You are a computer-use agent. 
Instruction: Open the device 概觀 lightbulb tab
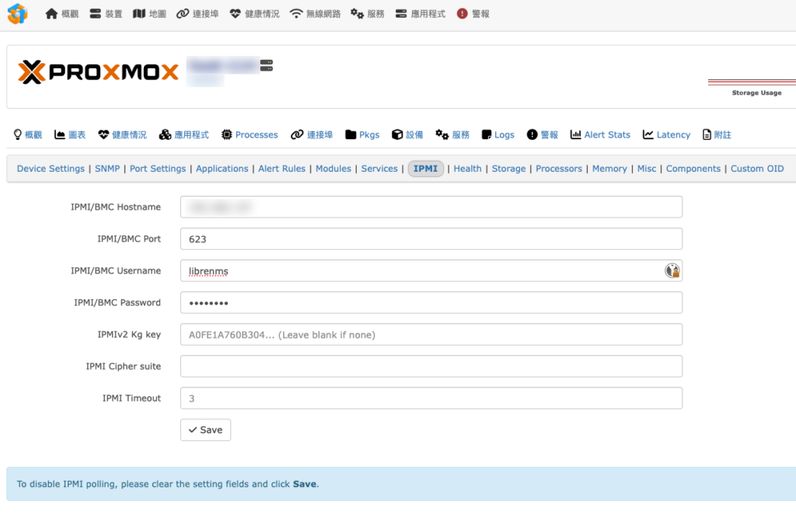[27, 135]
